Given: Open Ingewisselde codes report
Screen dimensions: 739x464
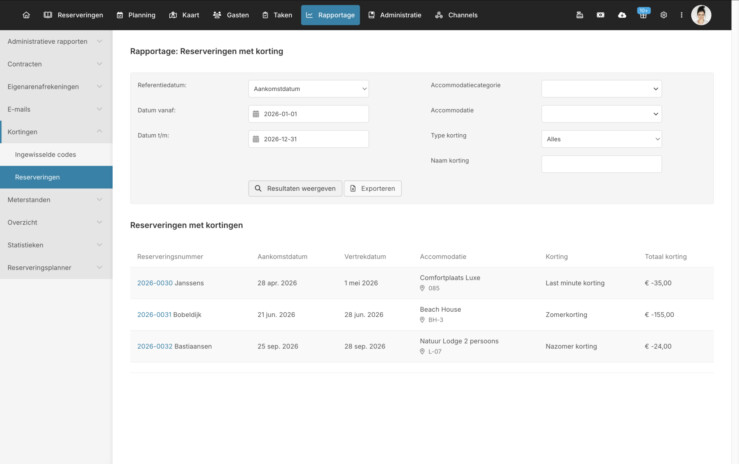Looking at the screenshot, I should 56,155.
